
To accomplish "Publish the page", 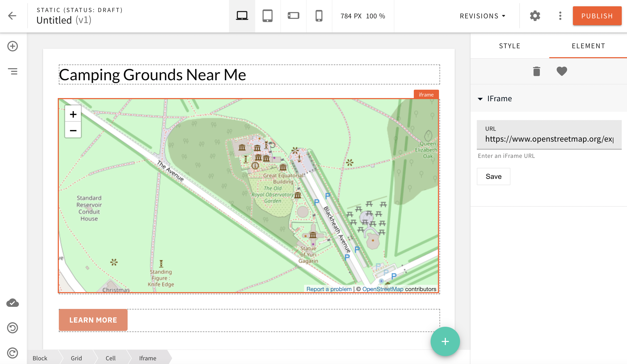I will click(597, 16).
